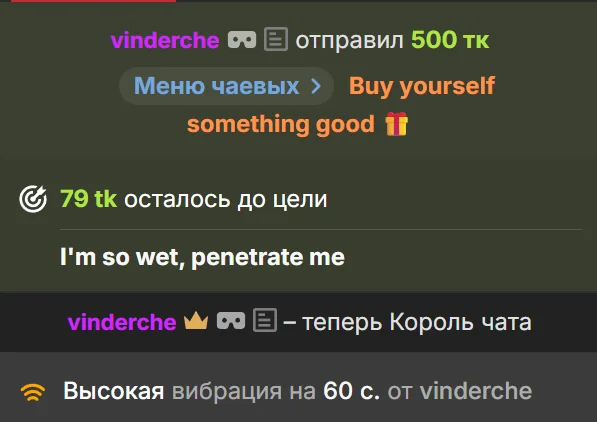Expand the chevron arrow in 'Меню чаевых'
Image resolution: width=597 pixels, height=422 pixels.
pos(316,86)
